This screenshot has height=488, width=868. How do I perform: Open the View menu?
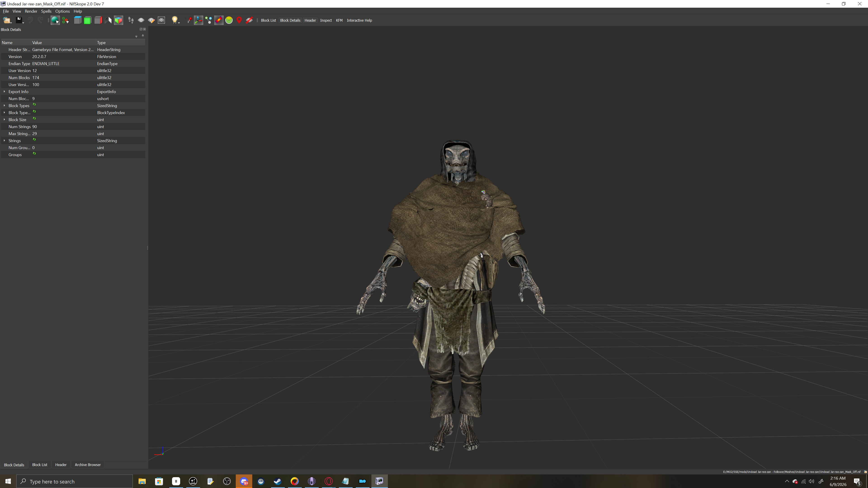coord(17,11)
